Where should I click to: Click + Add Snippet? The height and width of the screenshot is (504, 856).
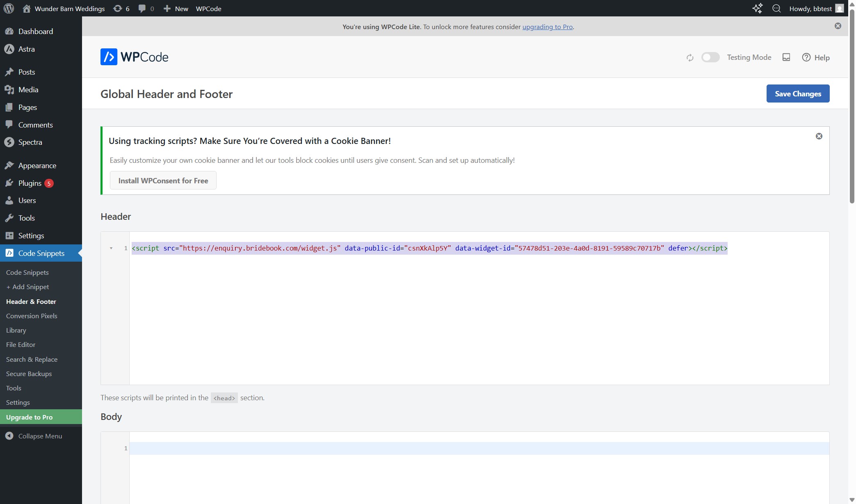point(27,287)
